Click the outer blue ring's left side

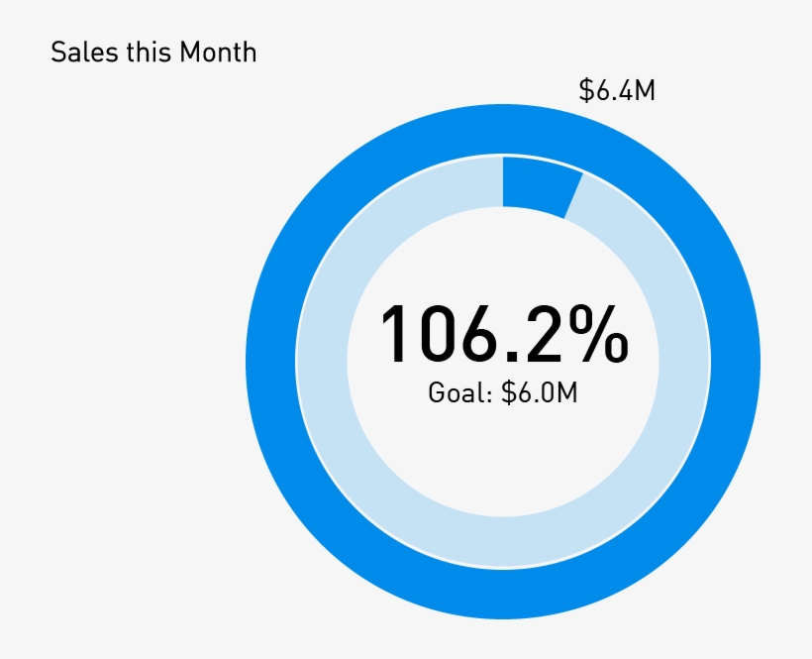269,362
